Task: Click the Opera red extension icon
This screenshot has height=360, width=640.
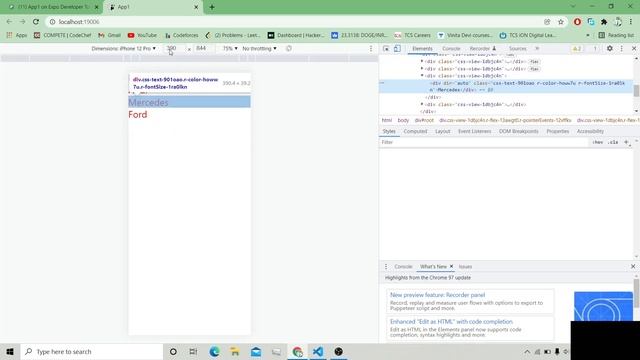Action: [577, 22]
